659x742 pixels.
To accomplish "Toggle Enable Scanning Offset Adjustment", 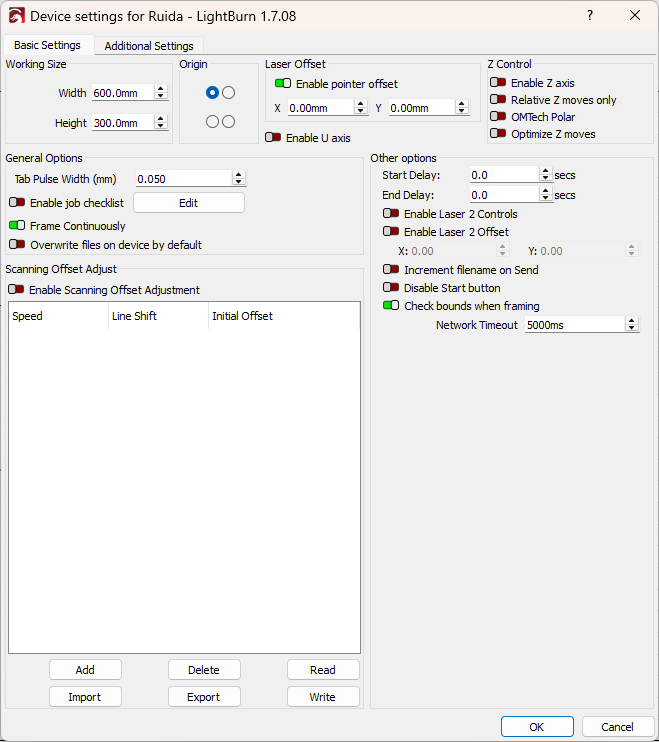I will pyautogui.click(x=16, y=289).
